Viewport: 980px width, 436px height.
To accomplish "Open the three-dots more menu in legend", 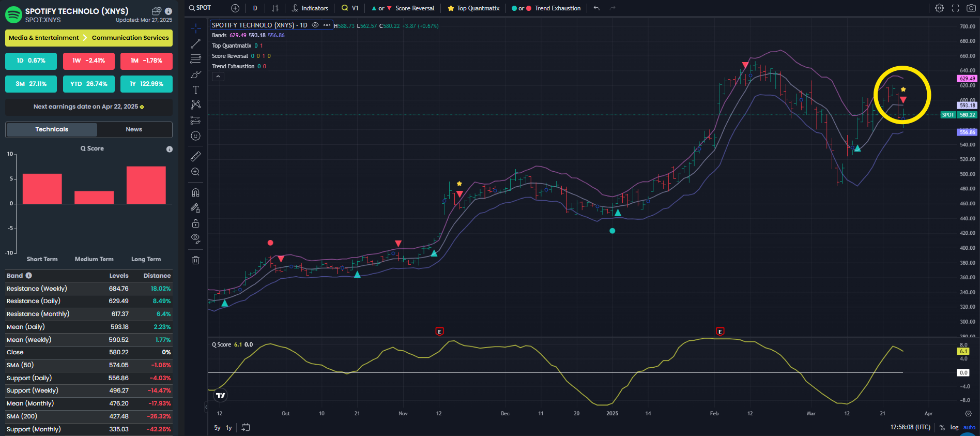I will click(327, 25).
